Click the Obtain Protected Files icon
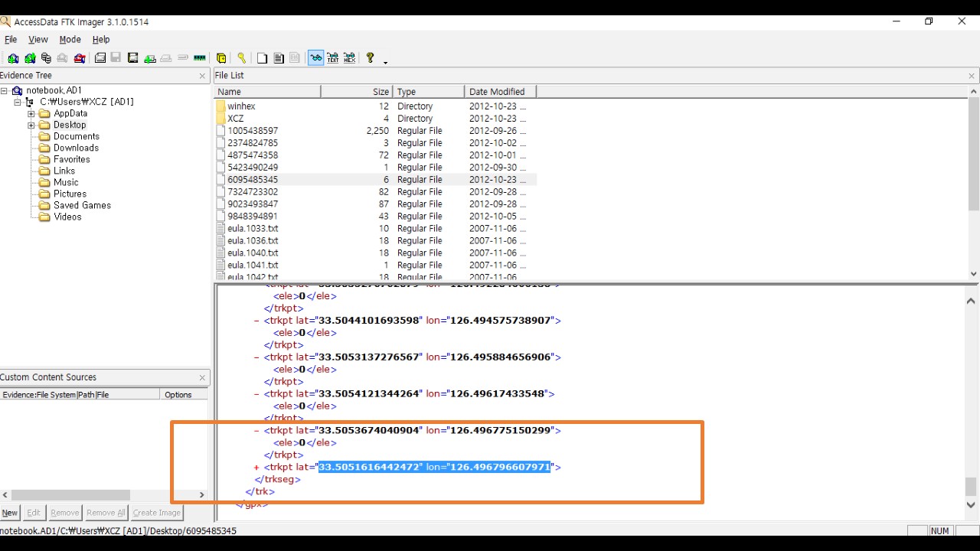Image resolution: width=980 pixels, height=551 pixels. point(221,58)
